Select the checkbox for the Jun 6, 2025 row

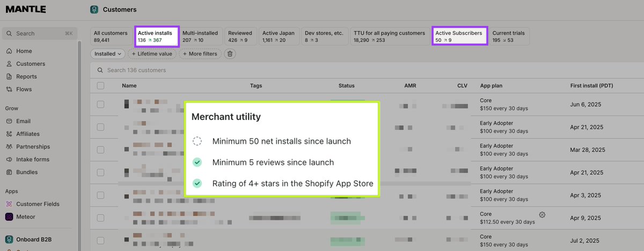[100, 104]
